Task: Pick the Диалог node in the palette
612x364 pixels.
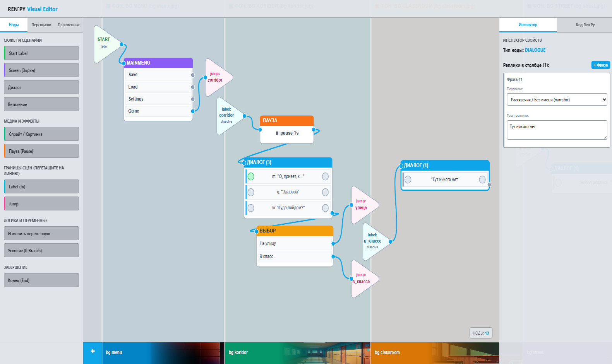Action: pos(41,87)
